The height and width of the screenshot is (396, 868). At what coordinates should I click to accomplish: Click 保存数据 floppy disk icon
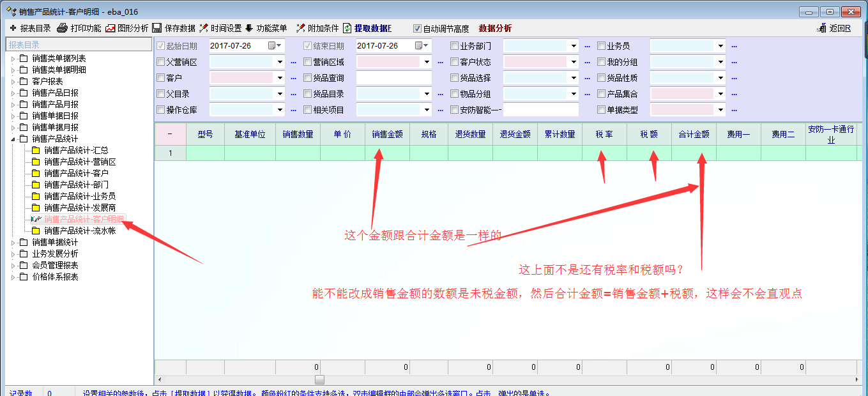tap(157, 28)
